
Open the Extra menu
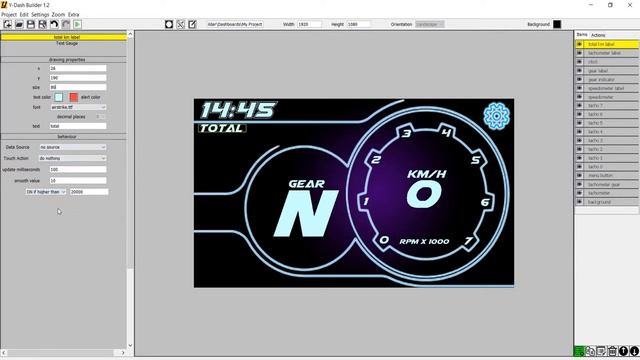click(73, 14)
